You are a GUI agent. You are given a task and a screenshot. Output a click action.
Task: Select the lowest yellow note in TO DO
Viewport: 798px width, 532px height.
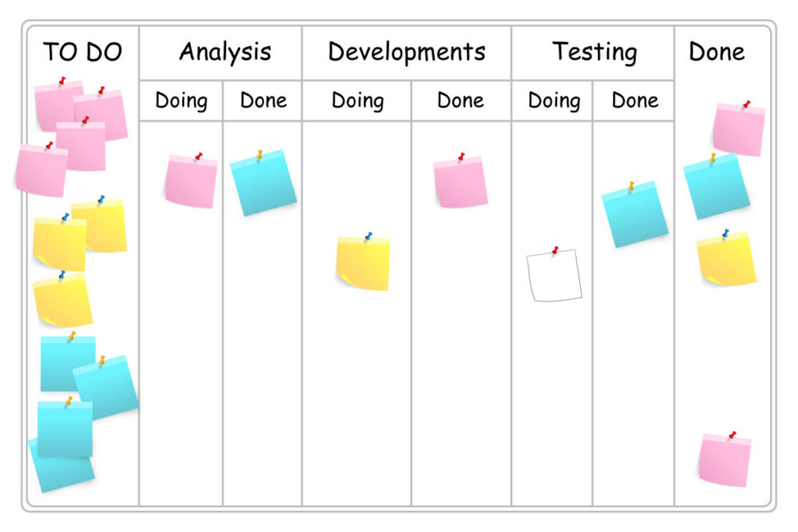tap(62, 301)
